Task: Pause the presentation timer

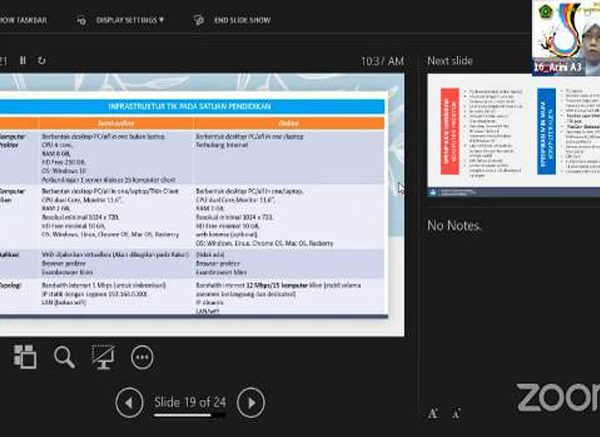Action: (22, 61)
